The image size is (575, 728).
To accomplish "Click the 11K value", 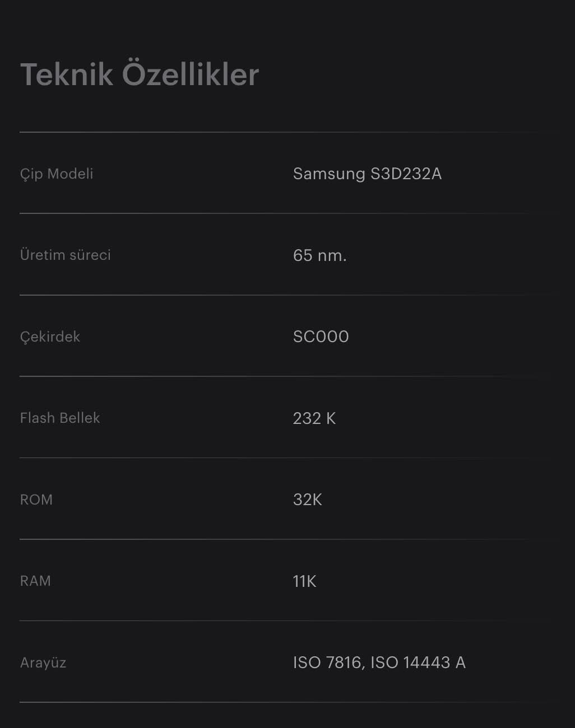I will tap(304, 581).
